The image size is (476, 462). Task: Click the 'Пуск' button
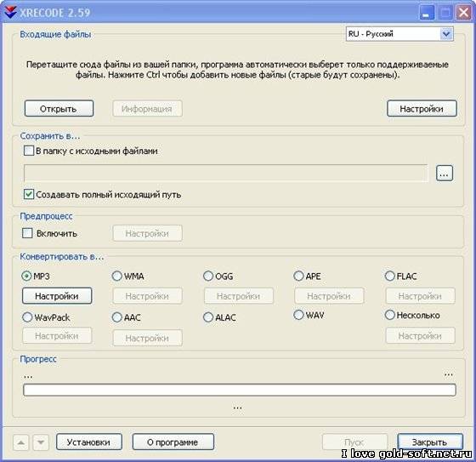(x=354, y=442)
